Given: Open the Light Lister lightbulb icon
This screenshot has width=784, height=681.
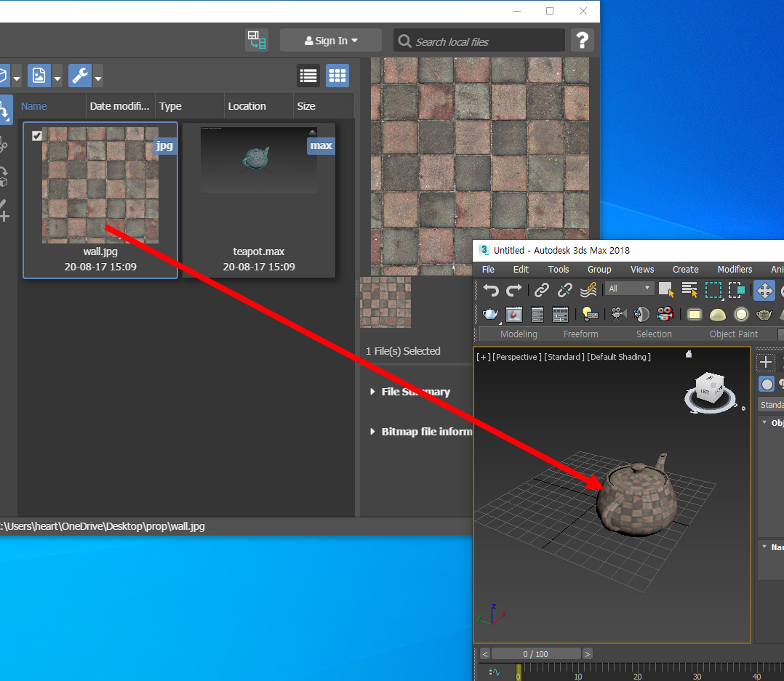Looking at the screenshot, I should (x=590, y=314).
